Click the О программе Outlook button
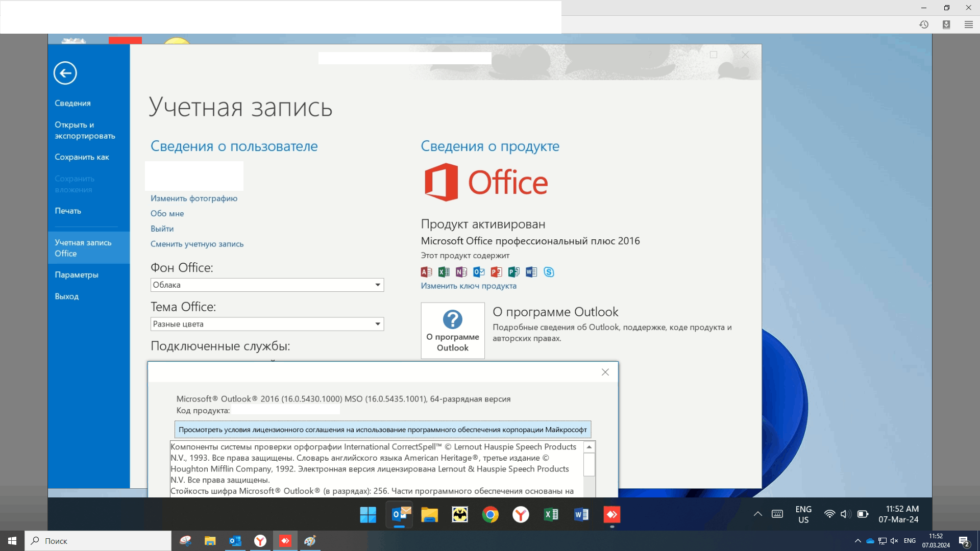The width and height of the screenshot is (980, 551). [x=453, y=331]
